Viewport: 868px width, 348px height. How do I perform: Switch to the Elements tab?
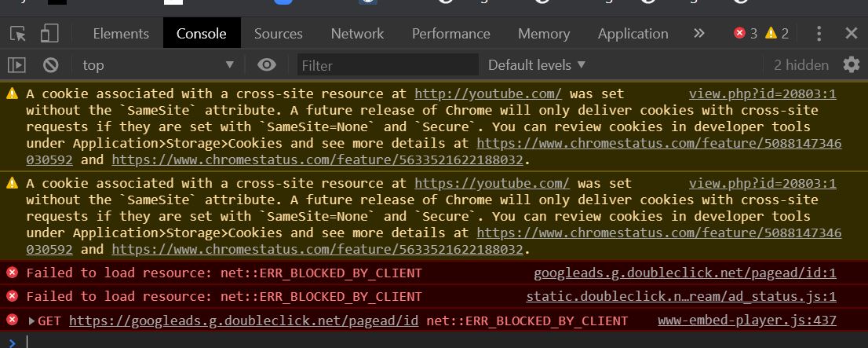coord(121,34)
